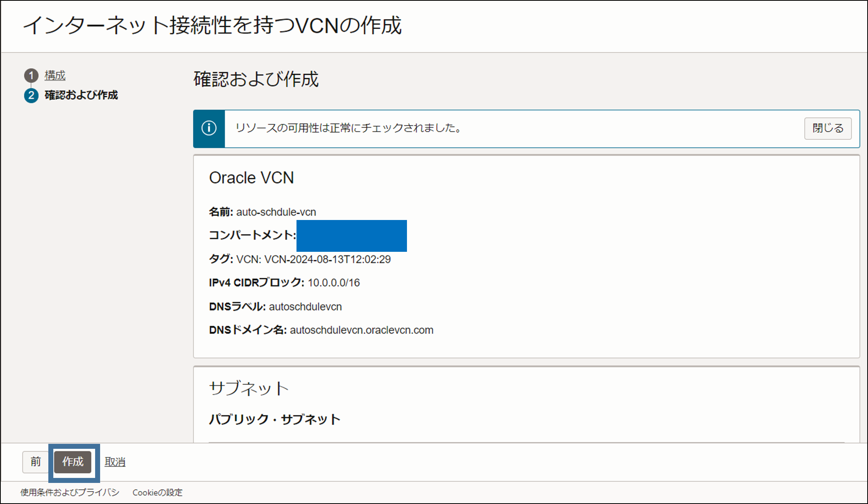This screenshot has width=868, height=504.
Task: Click the resource availability message text
Action: pos(348,128)
